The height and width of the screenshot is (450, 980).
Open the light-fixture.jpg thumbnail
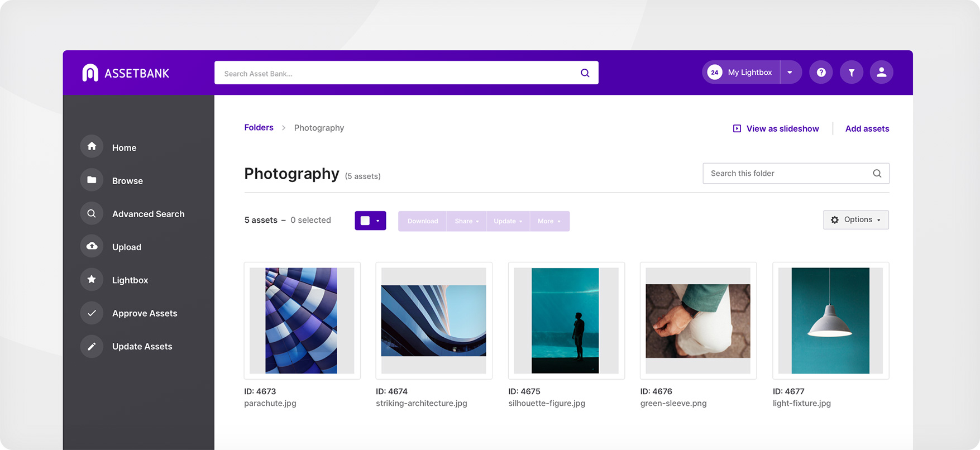[830, 320]
